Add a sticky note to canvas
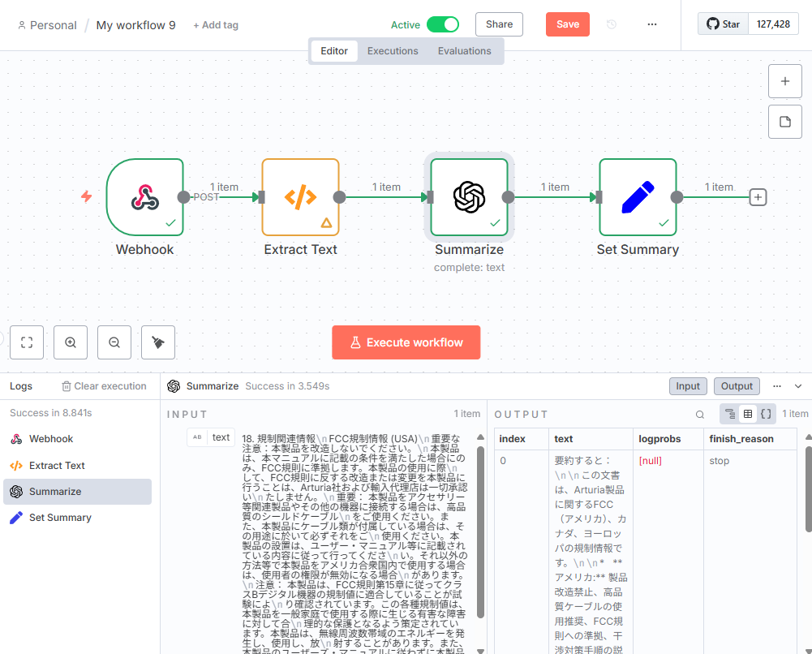The height and width of the screenshot is (654, 812). coord(785,122)
